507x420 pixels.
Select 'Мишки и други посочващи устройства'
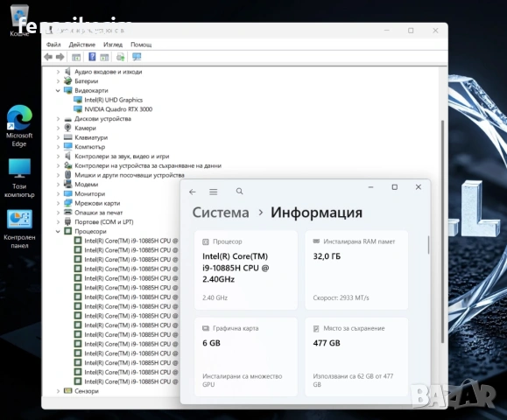(x=130, y=175)
